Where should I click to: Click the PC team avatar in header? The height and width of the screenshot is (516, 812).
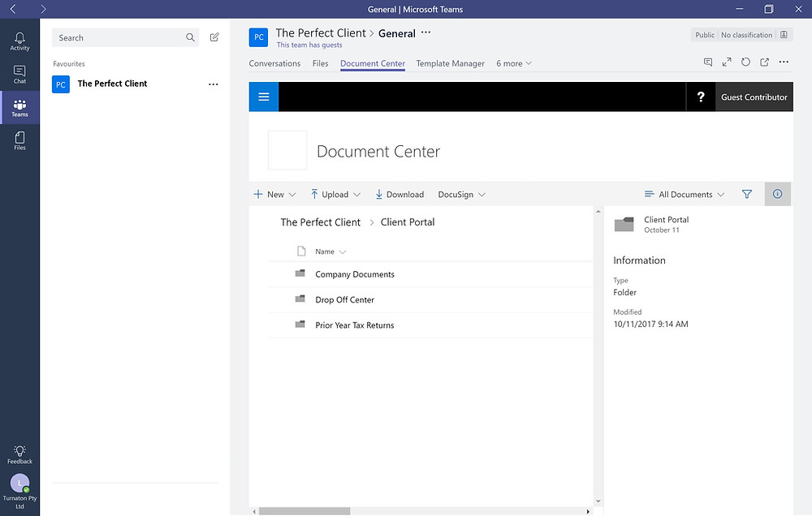click(258, 37)
